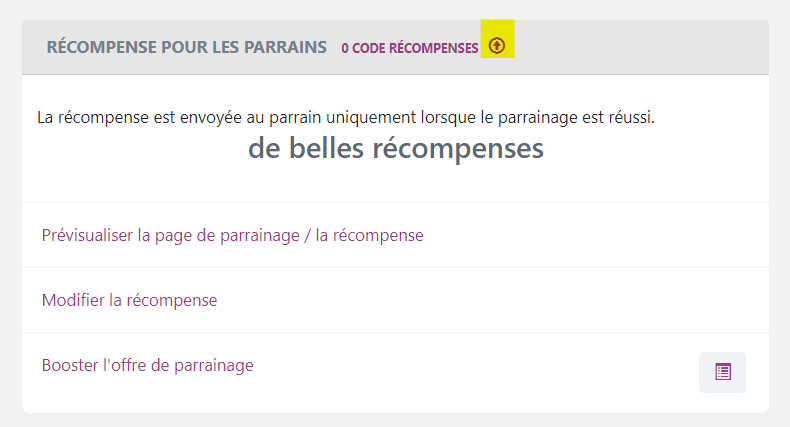Viewport: 790px width, 427px height.
Task: Click the RÉCOMPENSE POUR LES PARRAINS title
Action: [187, 47]
